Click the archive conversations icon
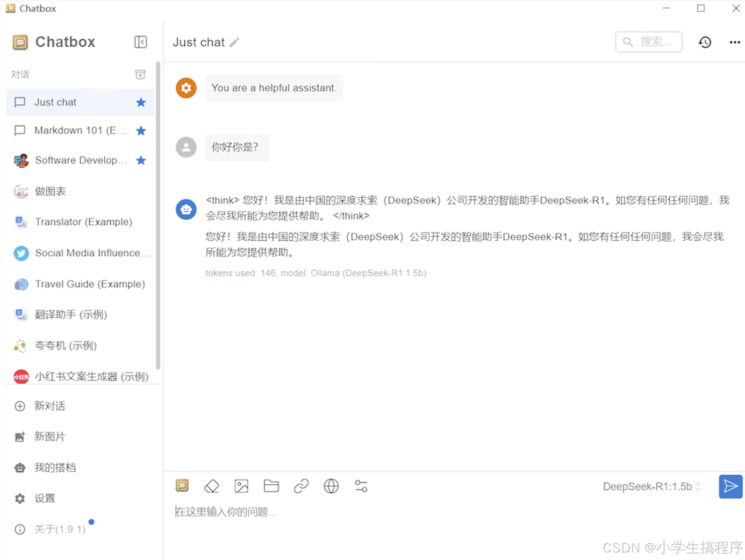Screen dimensions: 745x560 pyautogui.click(x=140, y=75)
